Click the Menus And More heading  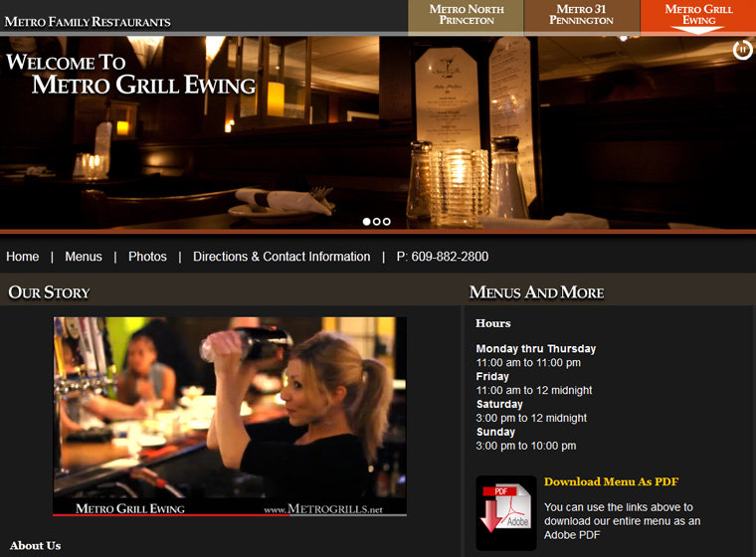pyautogui.click(x=536, y=292)
